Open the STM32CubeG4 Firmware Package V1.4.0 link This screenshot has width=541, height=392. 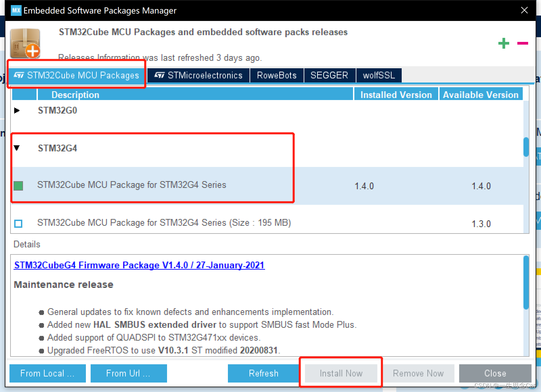click(139, 265)
